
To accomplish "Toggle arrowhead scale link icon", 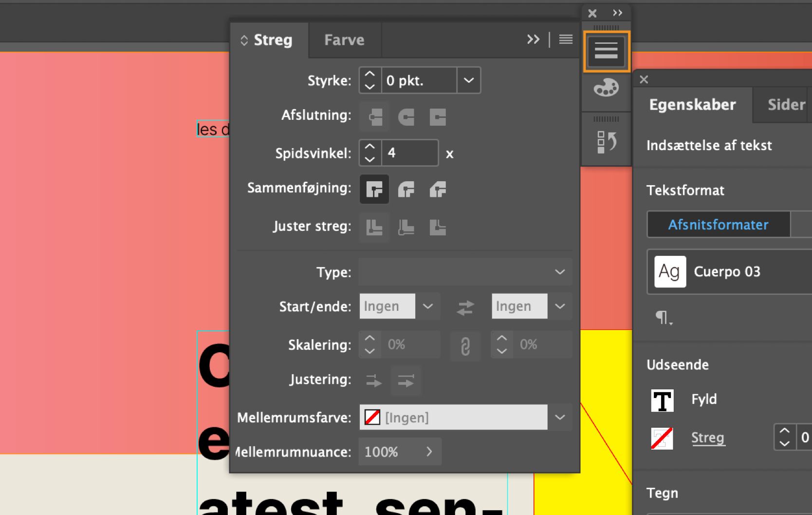I will [x=465, y=345].
